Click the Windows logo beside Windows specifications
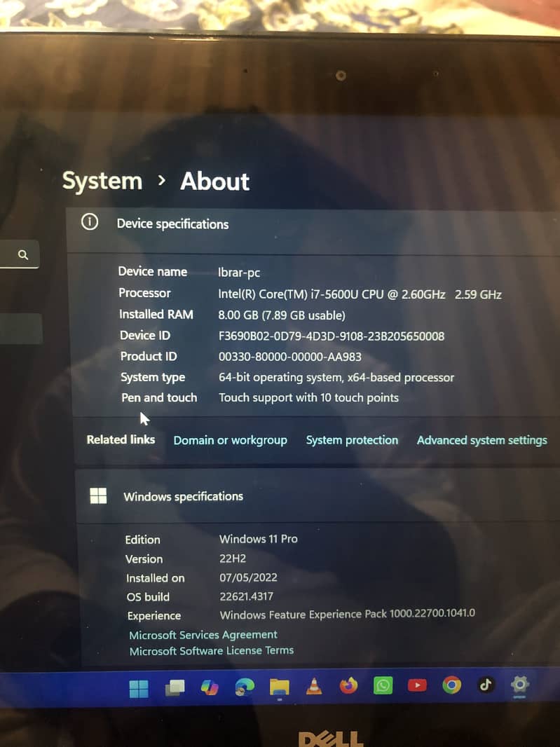Viewport: 560px width, 747px height. click(98, 495)
